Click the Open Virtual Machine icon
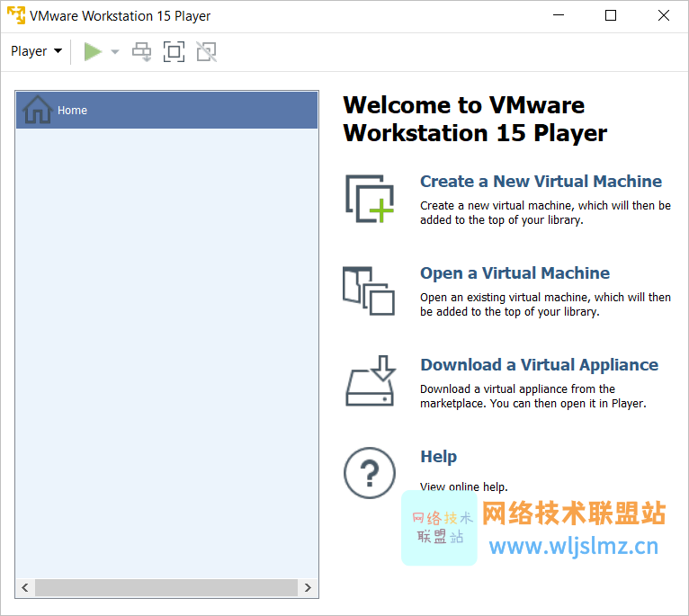This screenshot has width=689, height=616. [369, 290]
